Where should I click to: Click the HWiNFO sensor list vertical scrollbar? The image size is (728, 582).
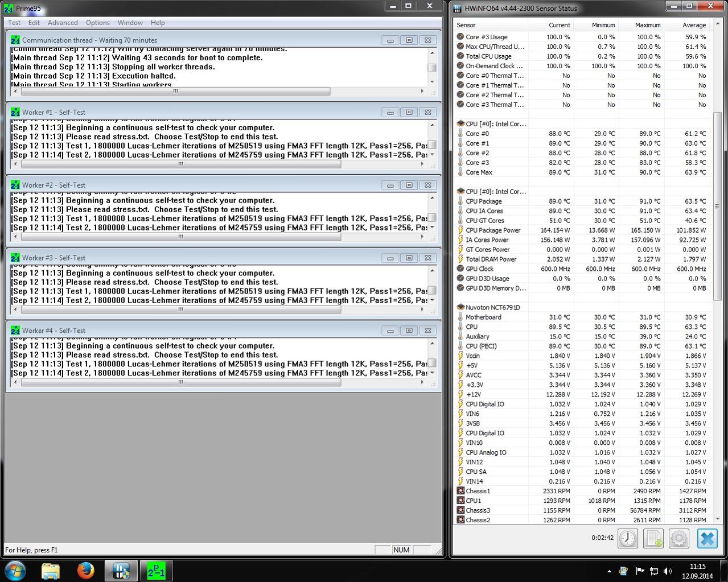(717, 206)
